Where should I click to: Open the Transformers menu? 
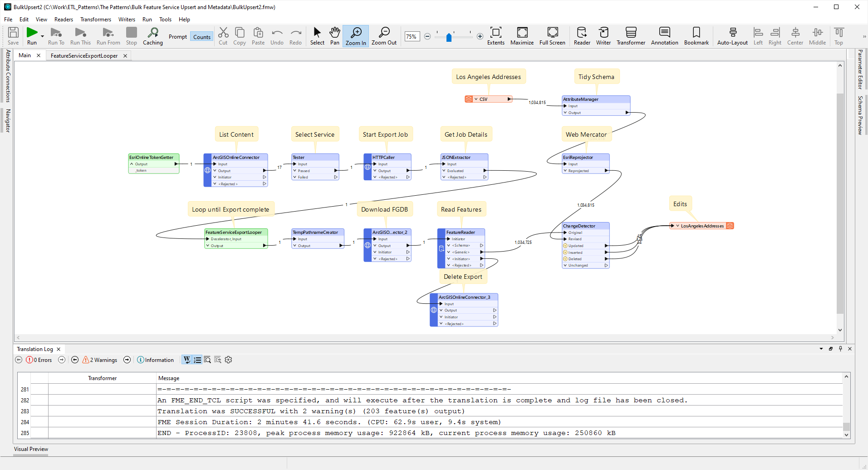click(95, 19)
